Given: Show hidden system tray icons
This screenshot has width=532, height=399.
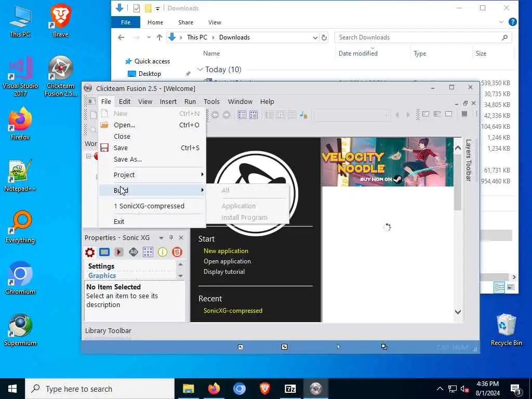Looking at the screenshot, I should point(440,389).
